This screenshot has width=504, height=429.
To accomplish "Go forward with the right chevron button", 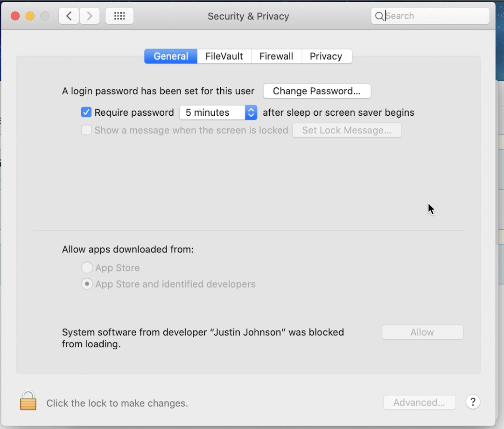I will [89, 16].
